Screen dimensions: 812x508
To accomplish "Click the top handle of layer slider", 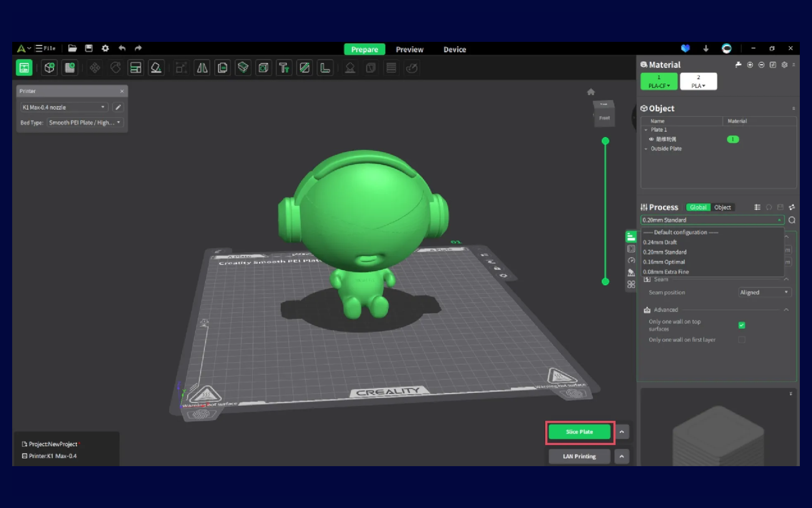I will pos(605,141).
